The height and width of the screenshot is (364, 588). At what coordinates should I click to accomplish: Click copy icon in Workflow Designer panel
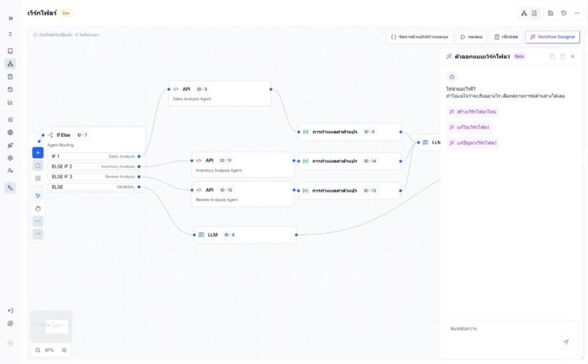coord(552,57)
